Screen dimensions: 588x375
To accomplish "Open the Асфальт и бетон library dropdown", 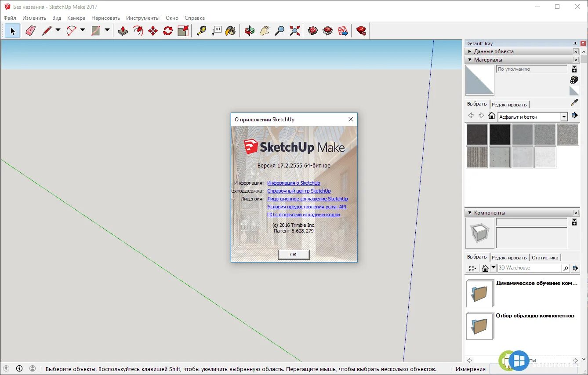I will (x=564, y=117).
